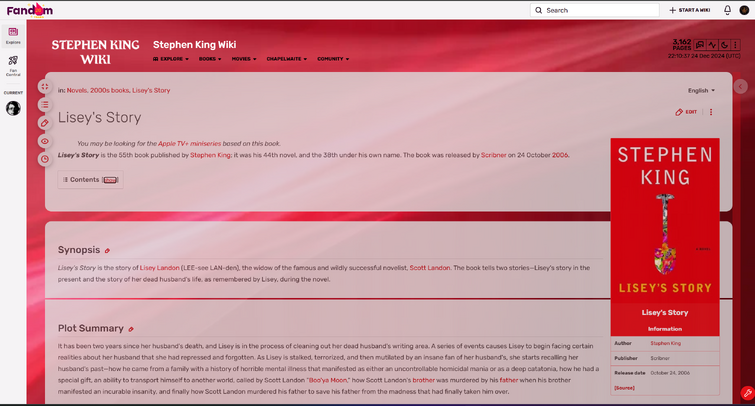Open the Novels category link

pos(77,90)
